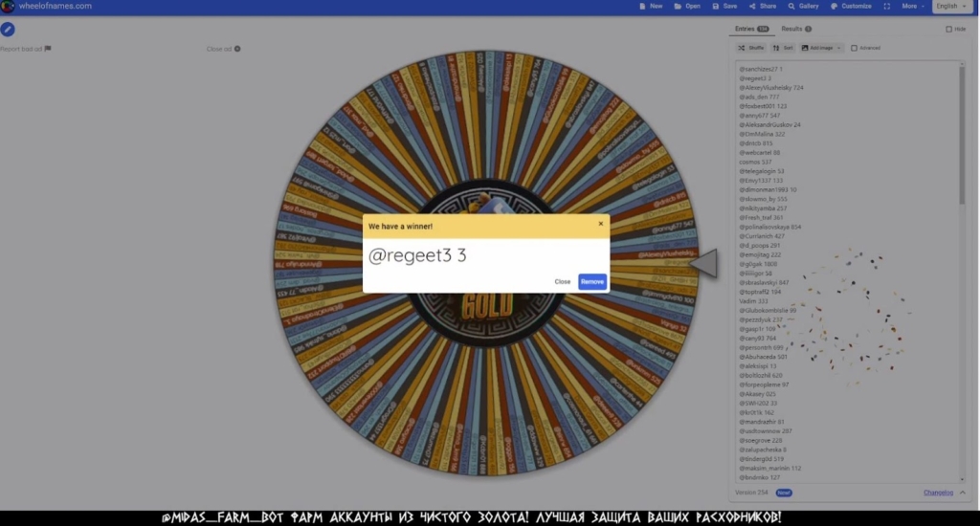The height and width of the screenshot is (526, 980).
Task: Toggle fullscreen mode icon
Action: coord(887,6)
